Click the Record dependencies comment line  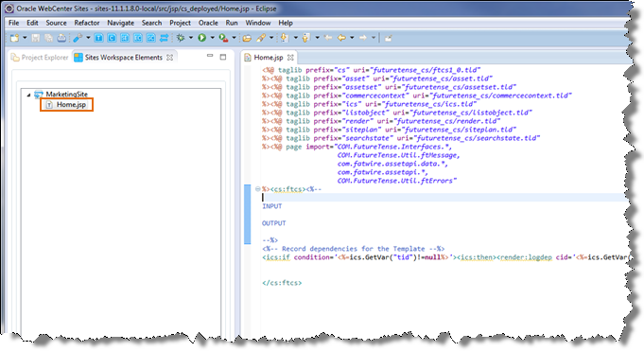click(x=354, y=249)
